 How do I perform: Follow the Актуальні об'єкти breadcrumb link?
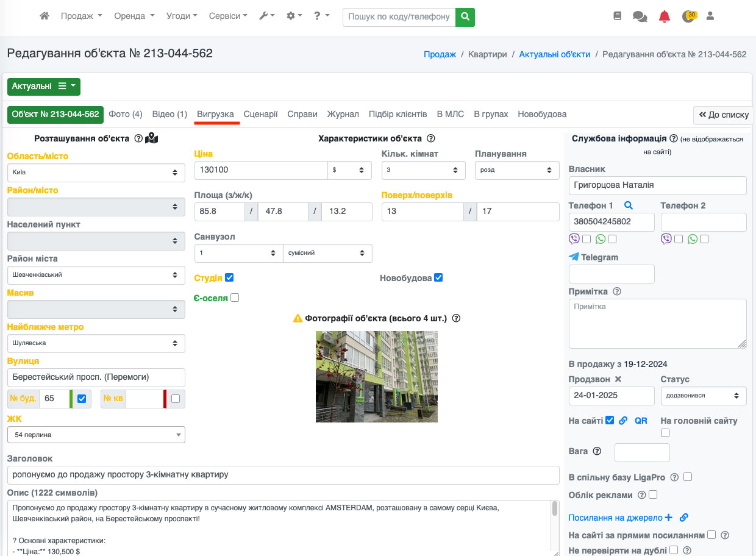pos(554,54)
